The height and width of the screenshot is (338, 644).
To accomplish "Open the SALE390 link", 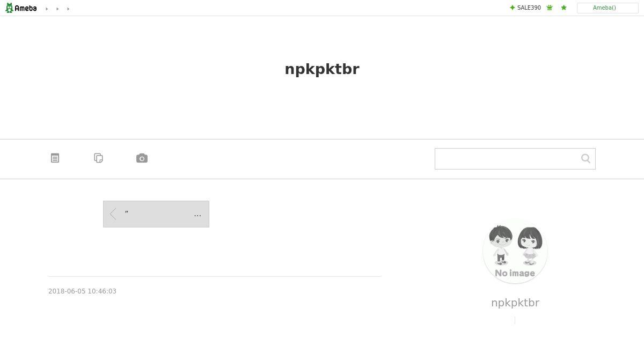I will 529,8.
